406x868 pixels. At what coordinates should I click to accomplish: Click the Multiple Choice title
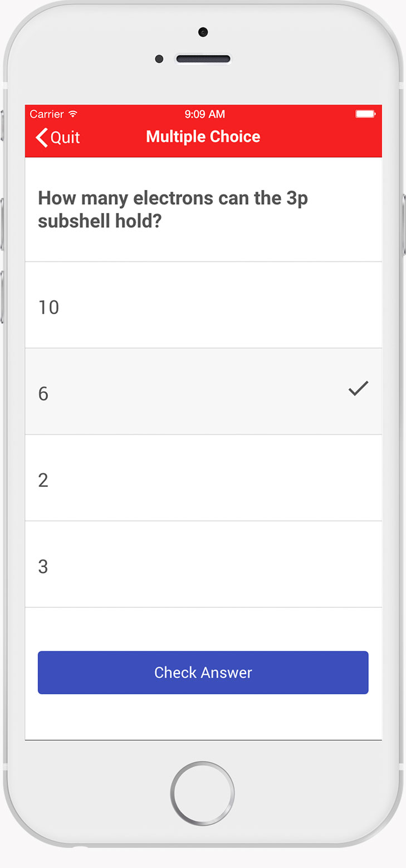click(203, 136)
